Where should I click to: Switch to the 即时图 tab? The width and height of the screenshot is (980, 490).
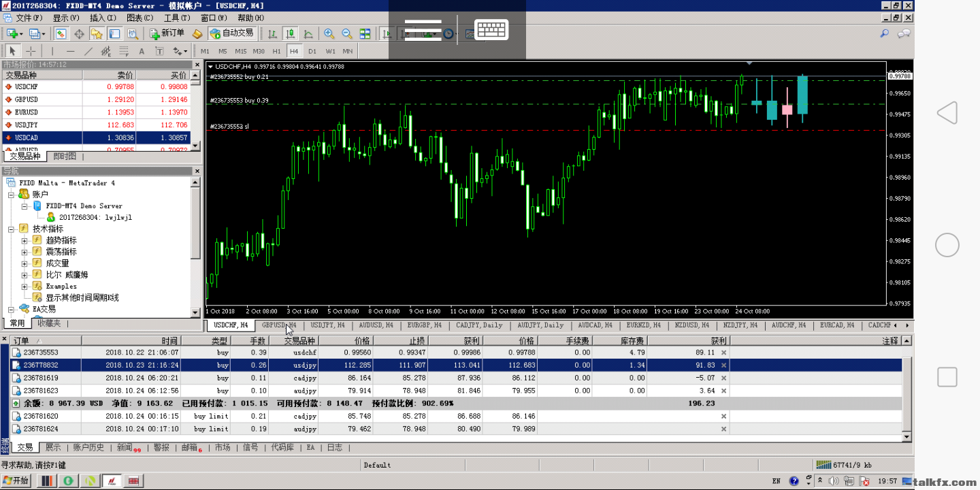click(65, 157)
